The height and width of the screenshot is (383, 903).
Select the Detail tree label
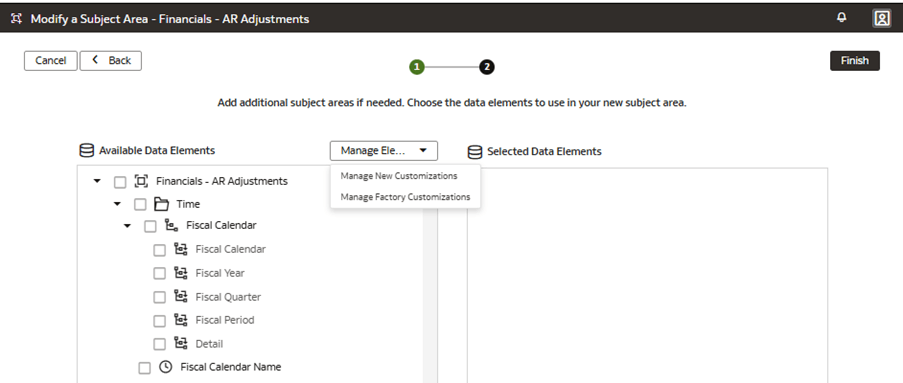tap(209, 344)
